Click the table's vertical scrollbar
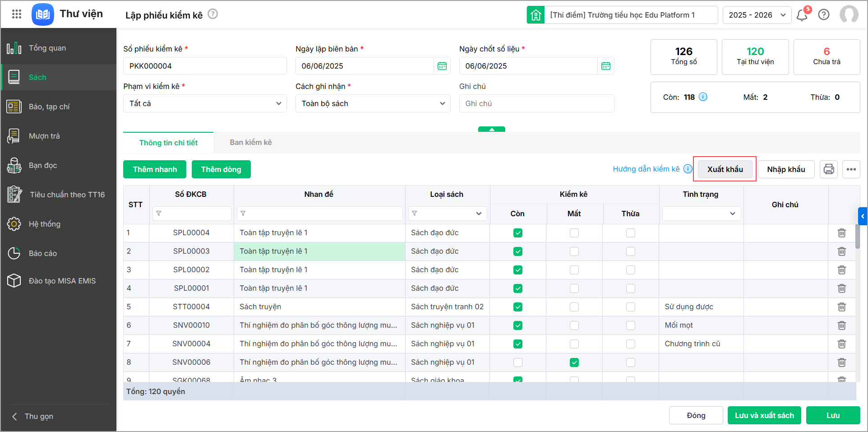Screen dimensions: 868x432 click(x=857, y=237)
